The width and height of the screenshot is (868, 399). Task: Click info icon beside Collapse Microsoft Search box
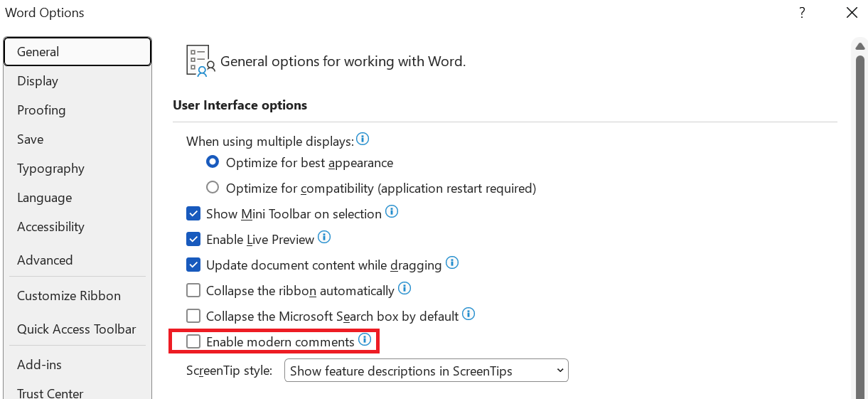[x=468, y=314]
